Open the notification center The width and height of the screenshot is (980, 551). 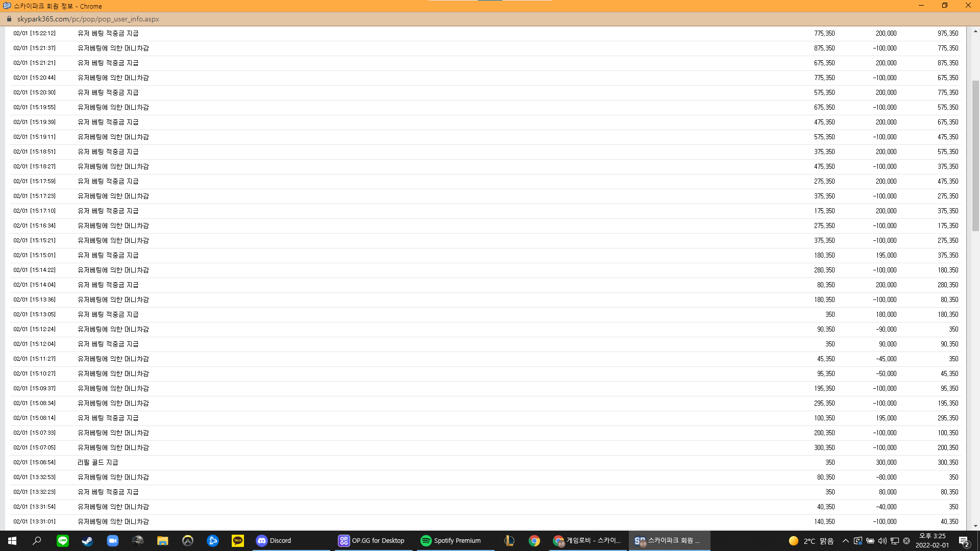click(964, 541)
